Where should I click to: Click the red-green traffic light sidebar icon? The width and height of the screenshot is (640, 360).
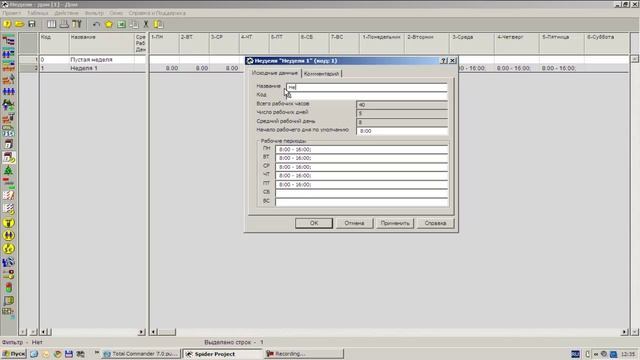tap(8, 287)
